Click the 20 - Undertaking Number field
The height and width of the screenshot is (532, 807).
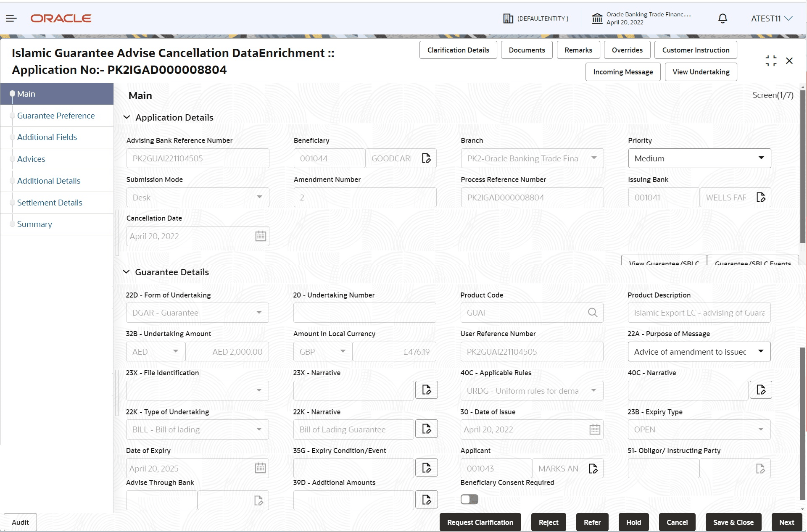click(x=364, y=313)
